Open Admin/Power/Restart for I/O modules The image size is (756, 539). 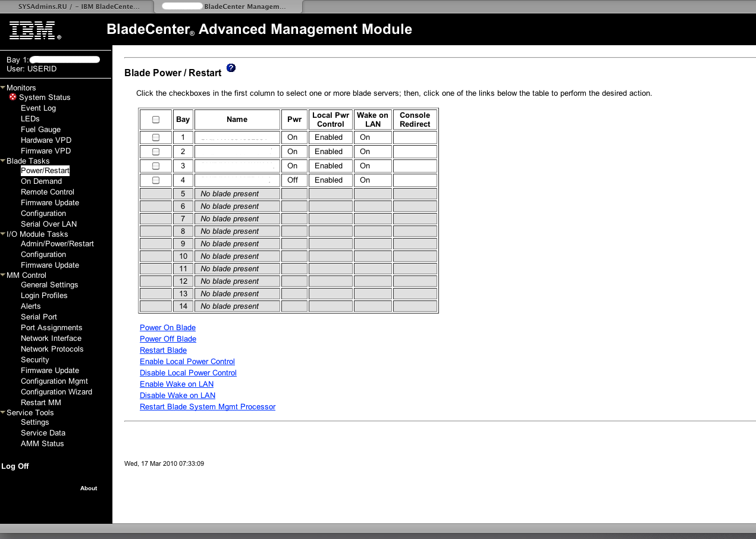click(x=57, y=244)
